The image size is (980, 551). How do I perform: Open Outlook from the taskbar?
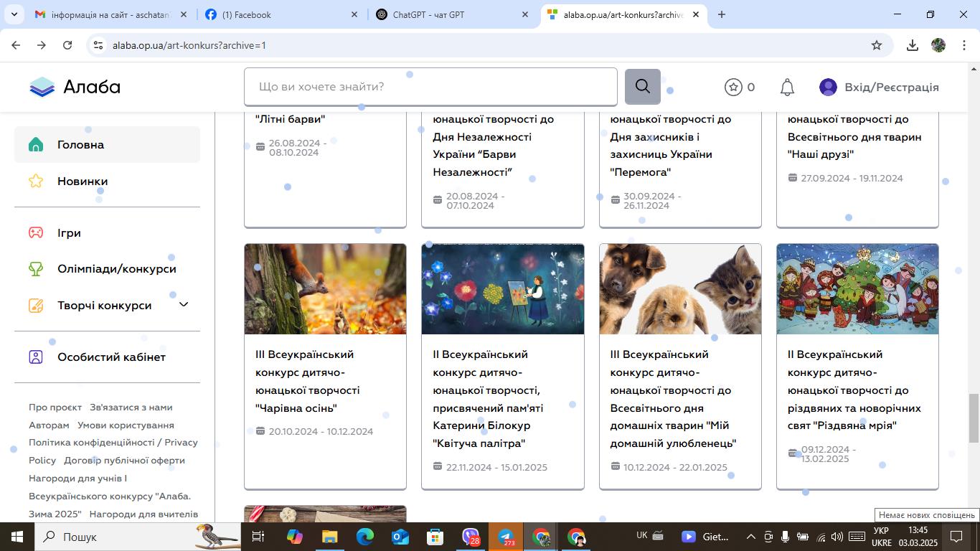click(x=400, y=537)
